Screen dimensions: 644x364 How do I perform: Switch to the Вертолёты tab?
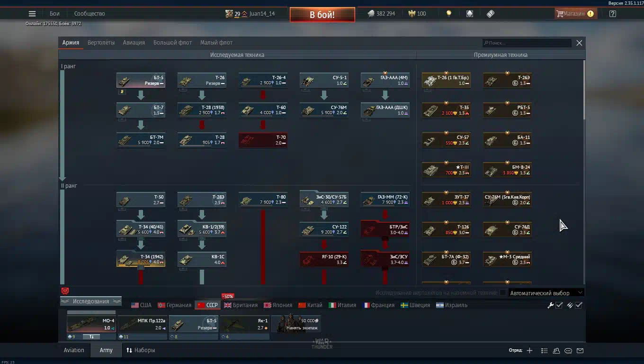[x=101, y=43]
